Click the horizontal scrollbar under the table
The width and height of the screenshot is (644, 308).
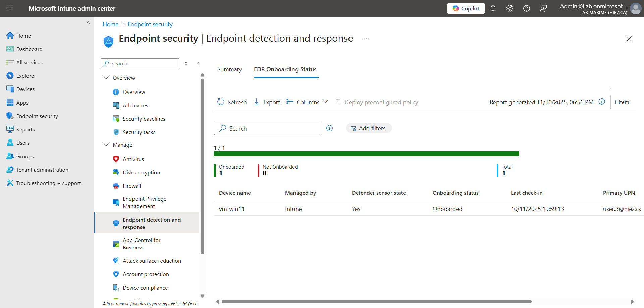376,301
